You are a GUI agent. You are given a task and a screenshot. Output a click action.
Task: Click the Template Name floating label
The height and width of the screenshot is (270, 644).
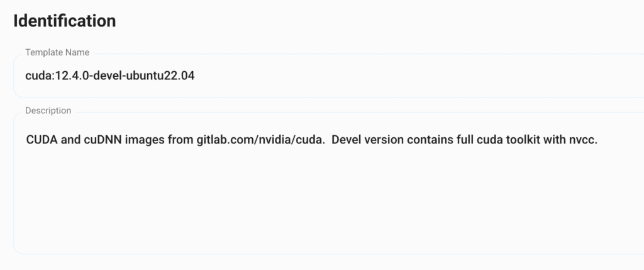pos(57,53)
